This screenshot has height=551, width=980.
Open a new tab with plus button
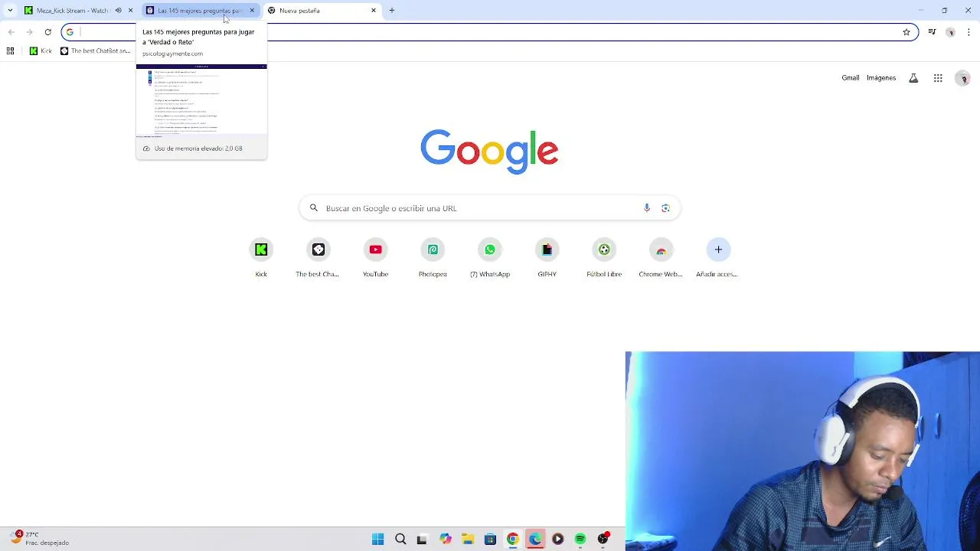click(392, 11)
